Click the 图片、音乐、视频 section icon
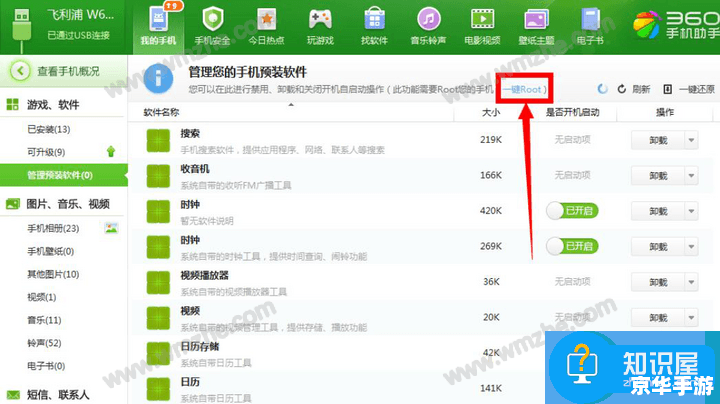This screenshot has width=720, height=404. 12,204
